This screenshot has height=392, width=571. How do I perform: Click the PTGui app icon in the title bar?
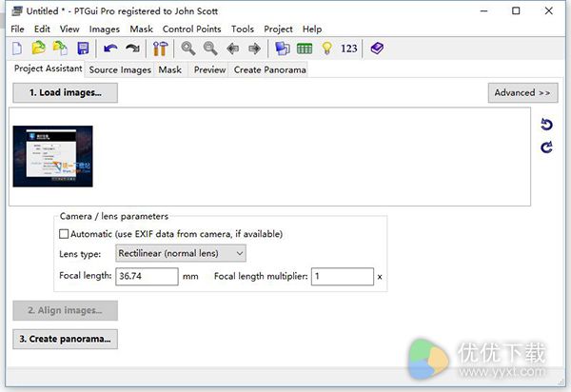click(x=17, y=10)
